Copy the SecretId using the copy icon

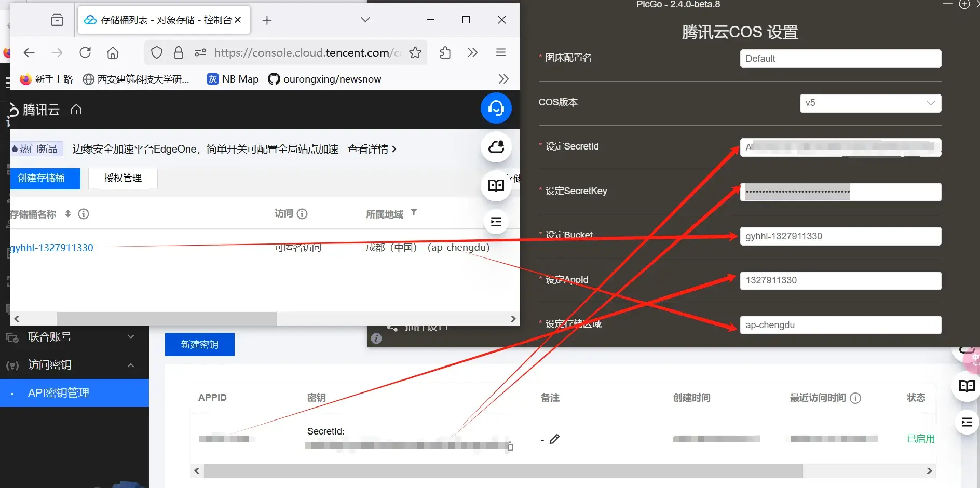tap(510, 446)
